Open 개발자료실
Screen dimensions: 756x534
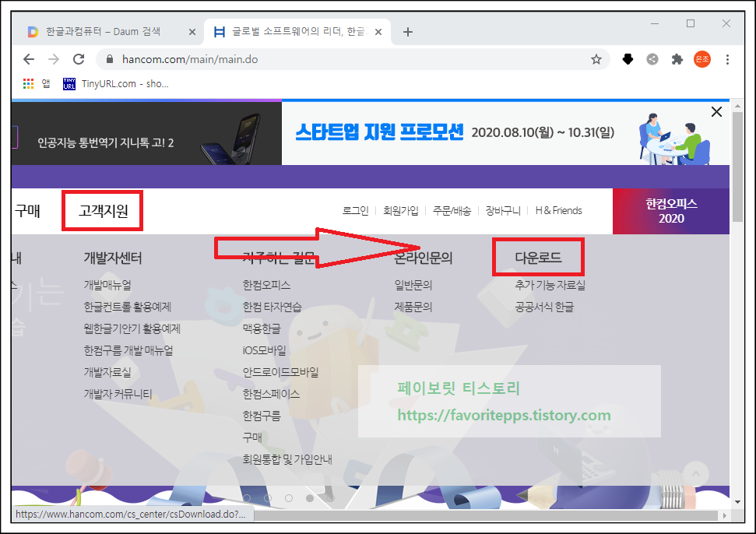(x=107, y=372)
